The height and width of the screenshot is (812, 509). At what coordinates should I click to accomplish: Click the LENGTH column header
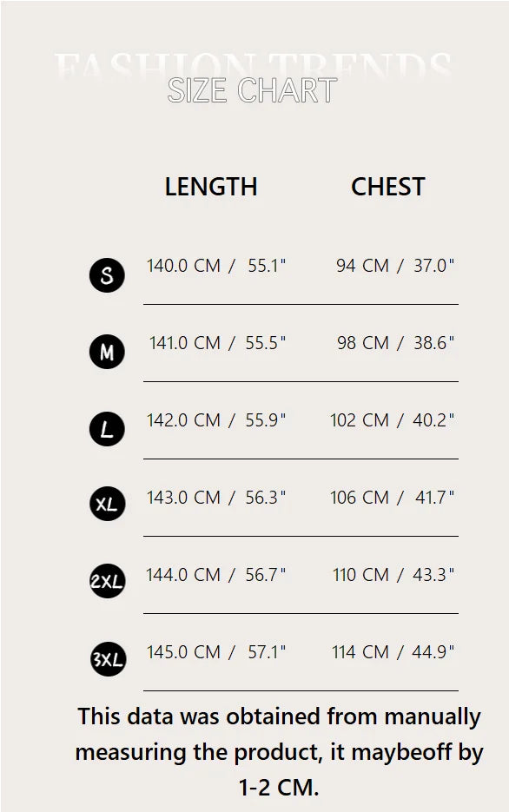(211, 187)
